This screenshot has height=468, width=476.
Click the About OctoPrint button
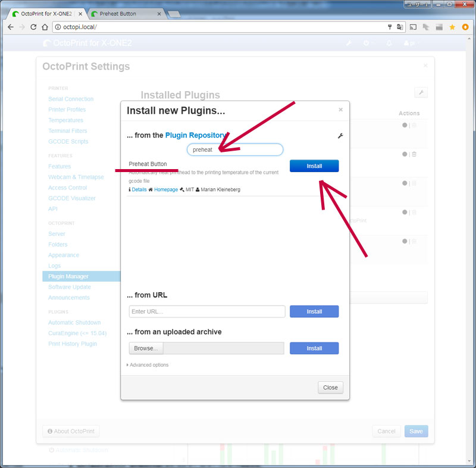[71, 431]
